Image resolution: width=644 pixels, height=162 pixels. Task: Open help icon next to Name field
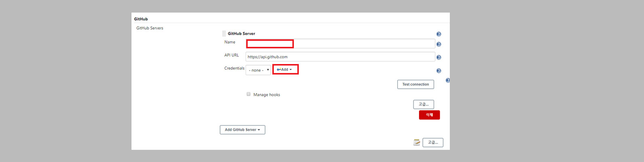439,44
